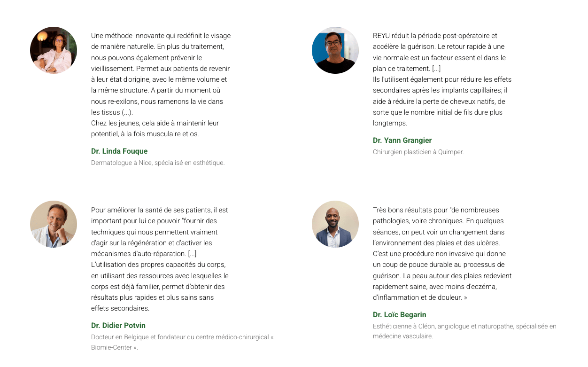Image resolution: width=588 pixels, height=367 pixels.
Task: Click the paragraph 'Ils l'utilisent également pour réduire'
Action: (442, 101)
